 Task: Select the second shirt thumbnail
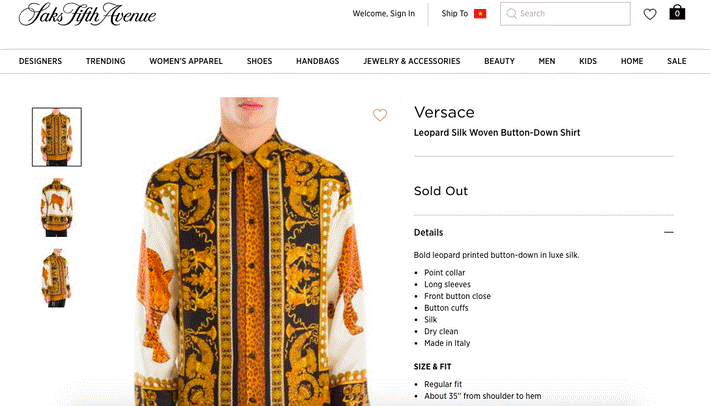click(x=57, y=207)
